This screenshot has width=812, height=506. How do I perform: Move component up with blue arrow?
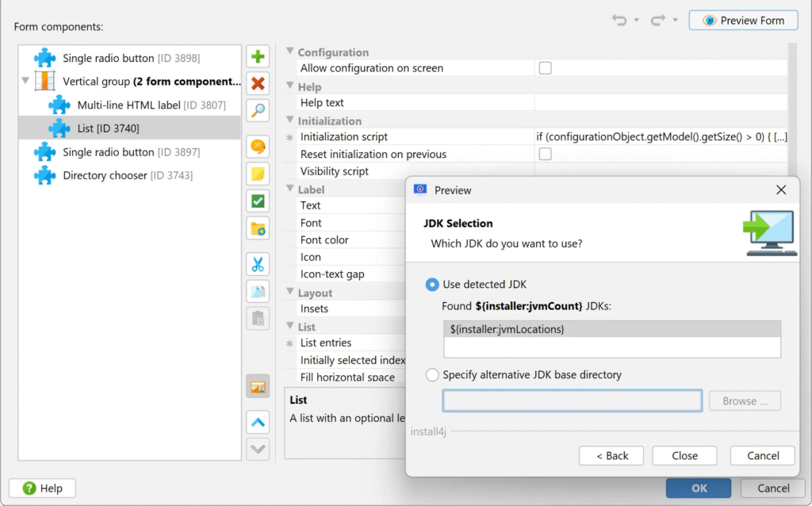click(258, 422)
